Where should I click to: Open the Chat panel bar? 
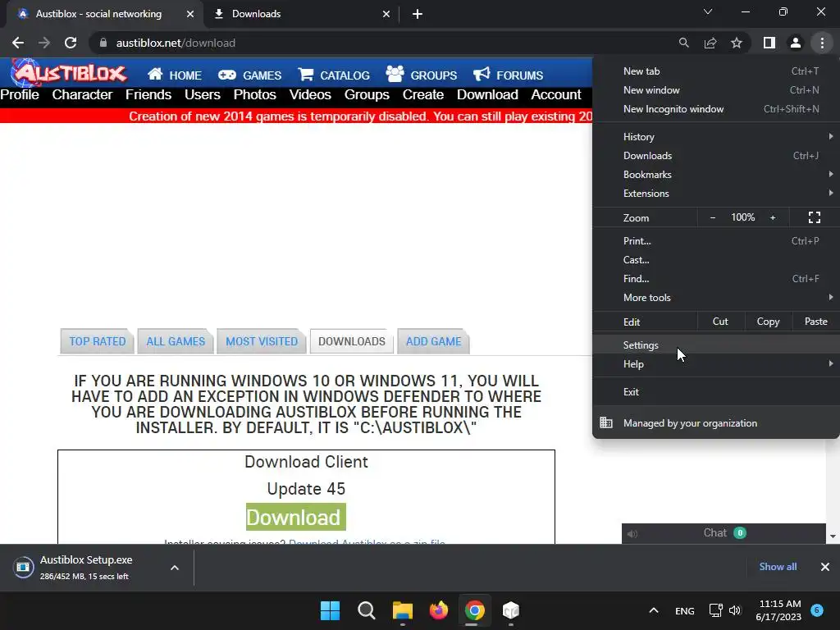point(724,533)
